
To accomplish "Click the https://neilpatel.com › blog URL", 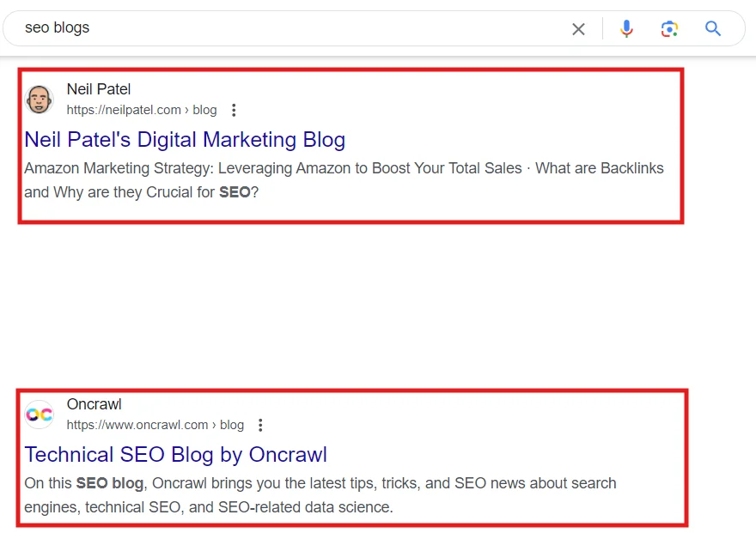I will pos(142,110).
